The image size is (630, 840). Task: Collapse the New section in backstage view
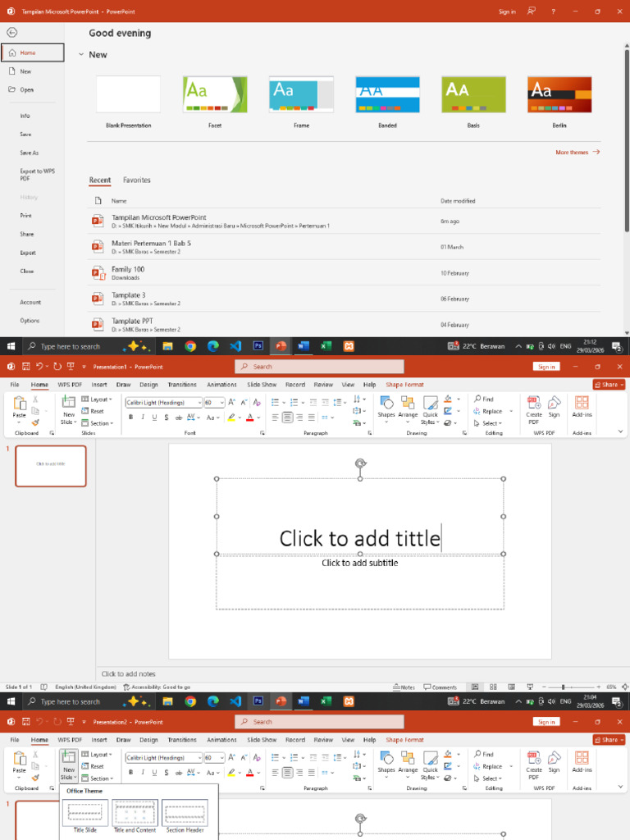[81, 55]
